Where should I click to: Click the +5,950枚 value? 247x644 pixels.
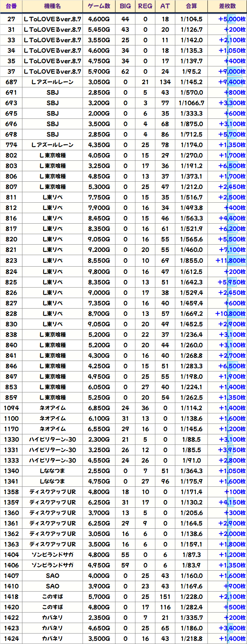point(232,282)
